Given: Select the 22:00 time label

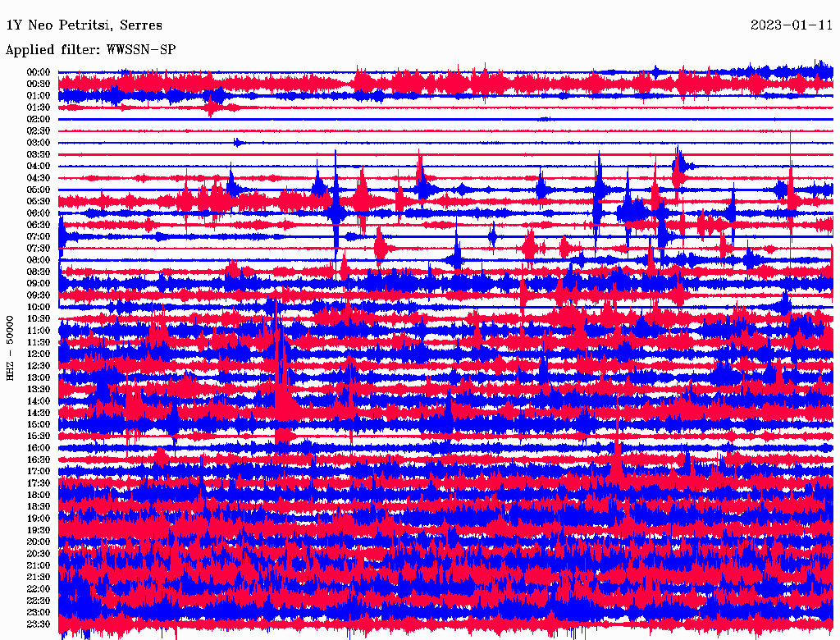Looking at the screenshot, I should click(39, 589).
